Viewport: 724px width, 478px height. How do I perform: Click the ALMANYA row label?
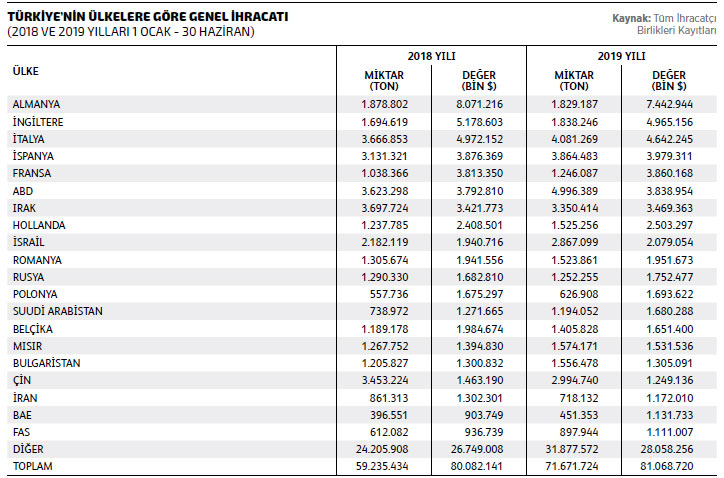pyautogui.click(x=36, y=104)
